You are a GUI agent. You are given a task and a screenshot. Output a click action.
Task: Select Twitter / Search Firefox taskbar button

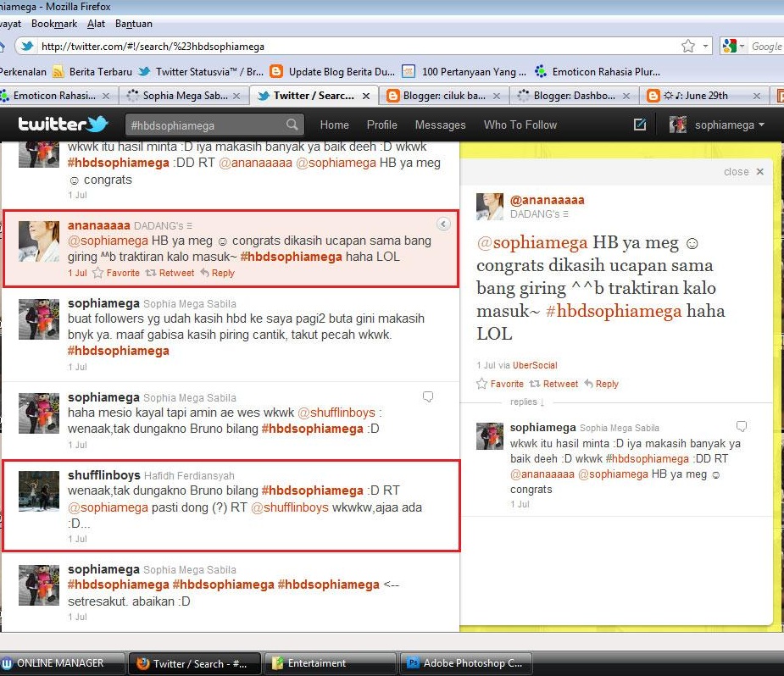pyautogui.click(x=194, y=663)
